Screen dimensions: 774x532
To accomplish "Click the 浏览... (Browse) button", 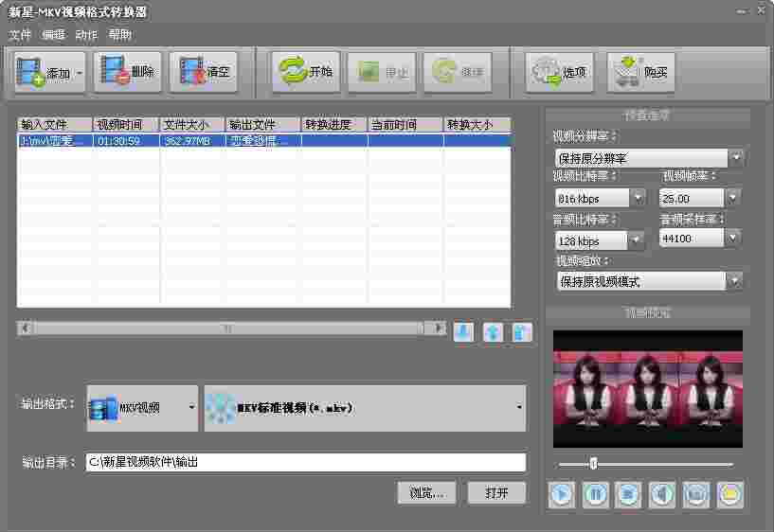I will pos(426,493).
